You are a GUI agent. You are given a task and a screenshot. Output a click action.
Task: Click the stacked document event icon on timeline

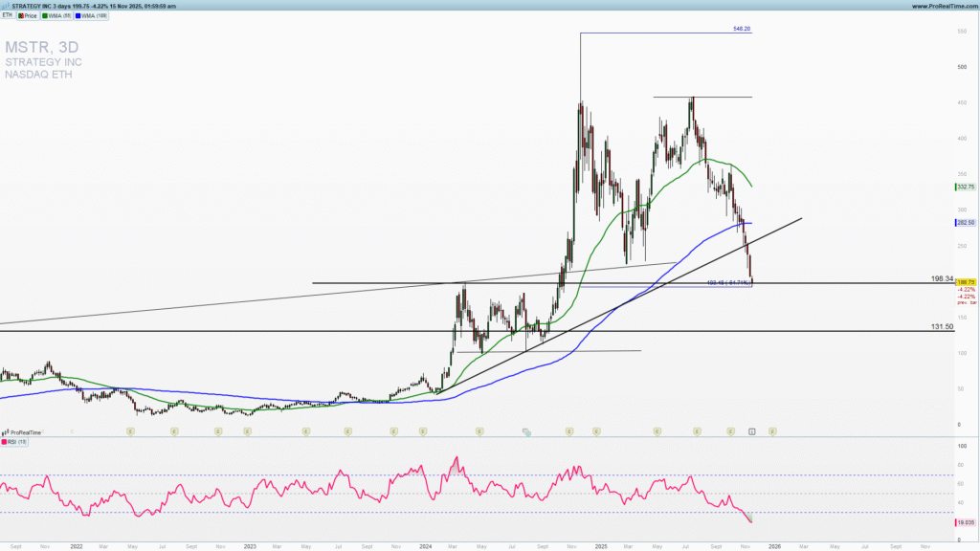(x=526, y=432)
